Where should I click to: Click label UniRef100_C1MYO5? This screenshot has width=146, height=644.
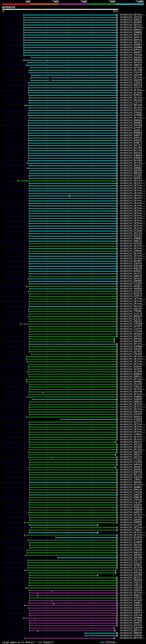[131, 72]
